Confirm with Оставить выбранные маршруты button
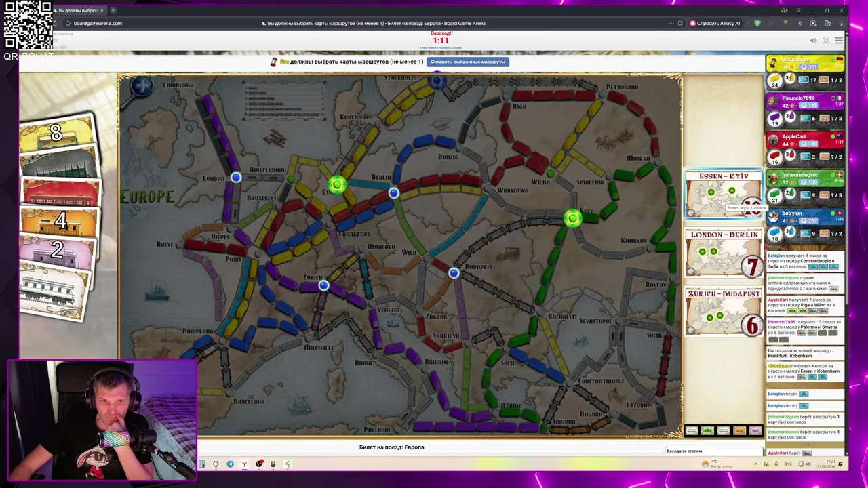Screen dimensions: 868x488 pyautogui.click(x=467, y=62)
